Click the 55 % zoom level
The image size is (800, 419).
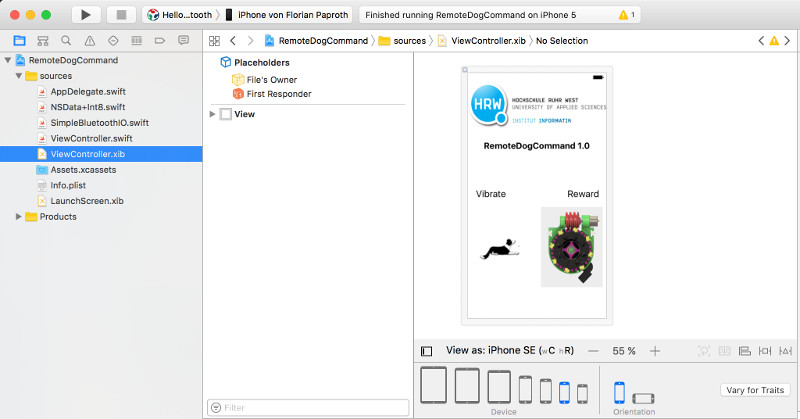(624, 351)
